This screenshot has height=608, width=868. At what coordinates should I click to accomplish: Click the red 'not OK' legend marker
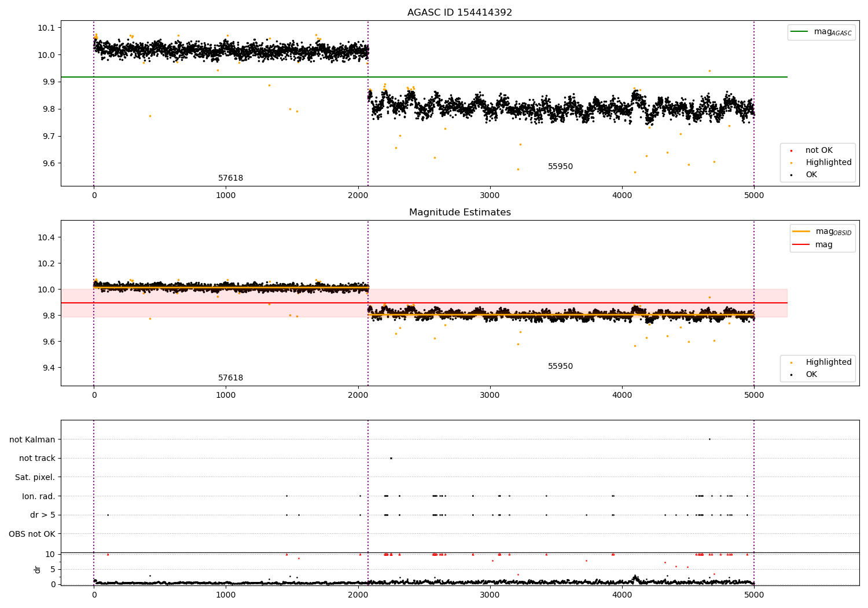[x=792, y=151]
